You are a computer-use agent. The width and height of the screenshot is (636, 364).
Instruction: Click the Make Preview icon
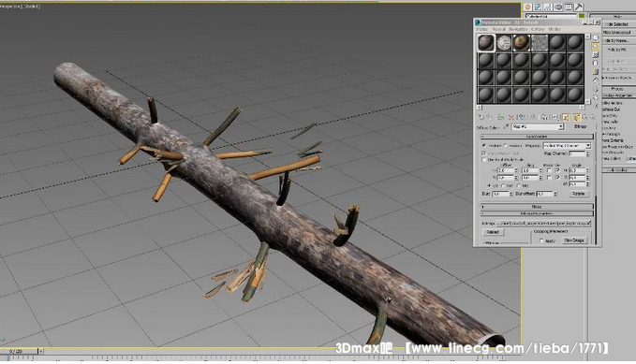click(x=596, y=80)
